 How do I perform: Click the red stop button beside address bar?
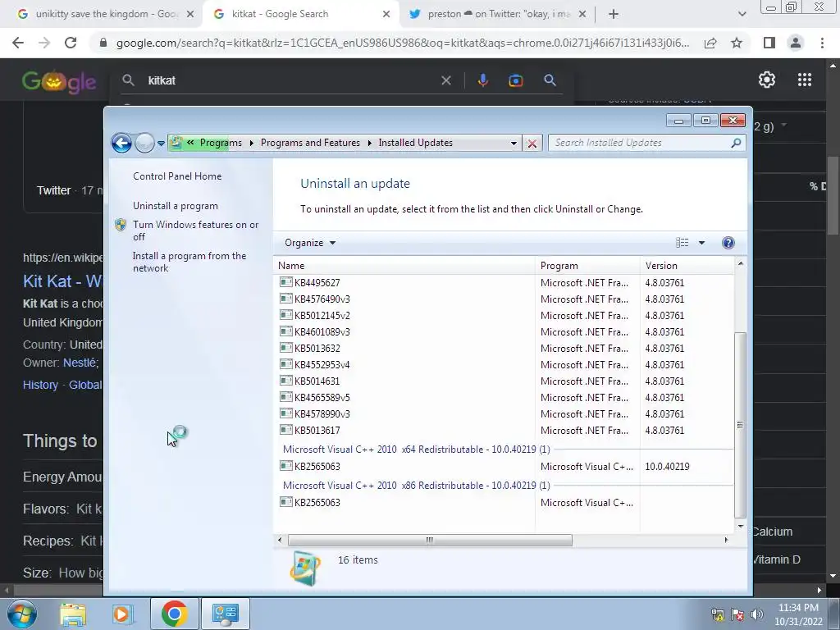[x=532, y=143]
